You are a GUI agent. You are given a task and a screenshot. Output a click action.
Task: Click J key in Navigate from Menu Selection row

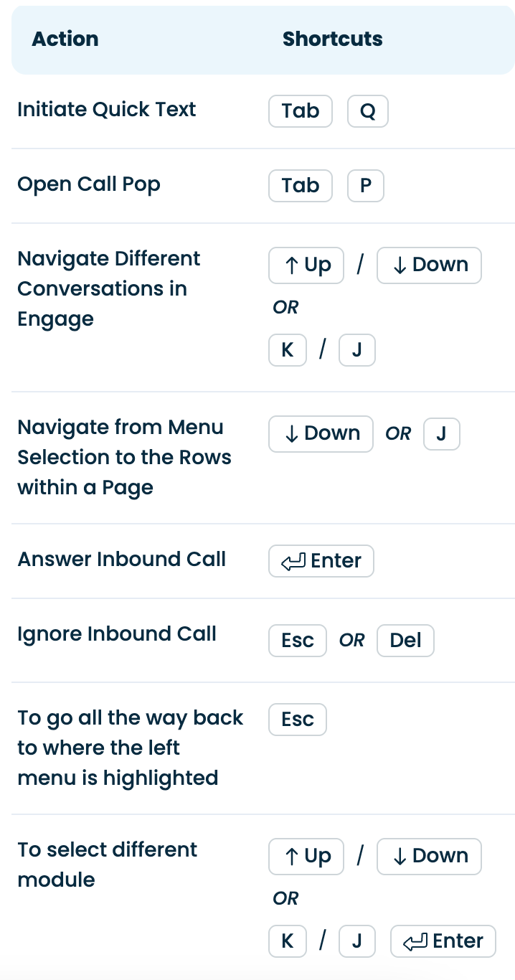tap(441, 434)
